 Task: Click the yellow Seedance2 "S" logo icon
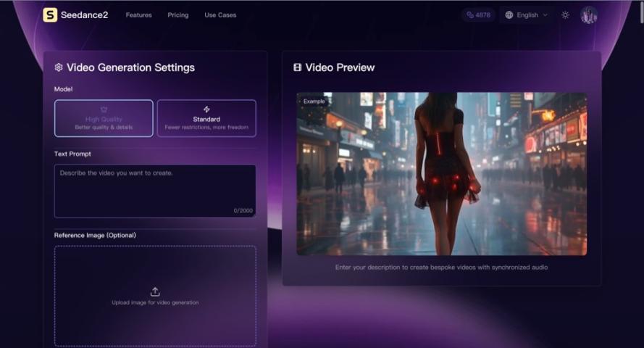point(50,15)
